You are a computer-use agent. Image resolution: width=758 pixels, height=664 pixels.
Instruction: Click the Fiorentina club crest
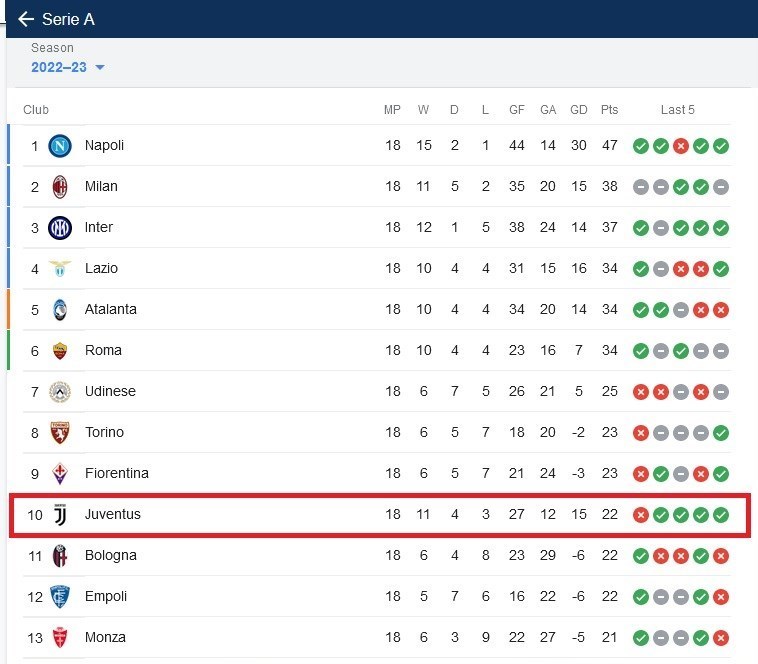click(60, 474)
